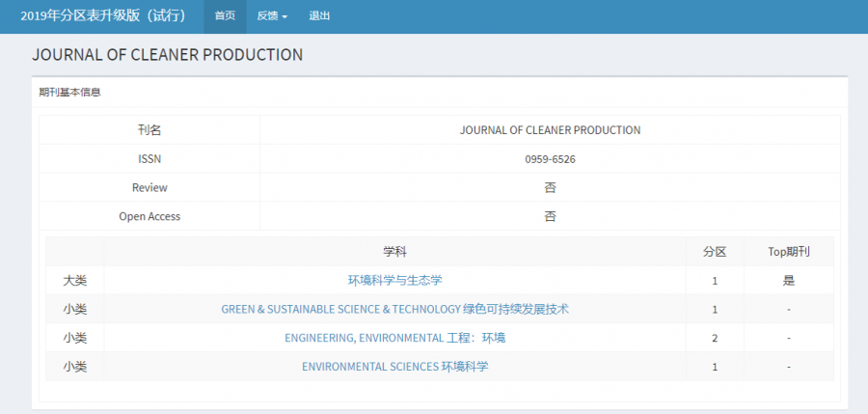Image resolution: width=868 pixels, height=414 pixels.
Task: Click the JOURNAL OF CLEANER PRODUCTION page heading
Action: click(x=167, y=55)
